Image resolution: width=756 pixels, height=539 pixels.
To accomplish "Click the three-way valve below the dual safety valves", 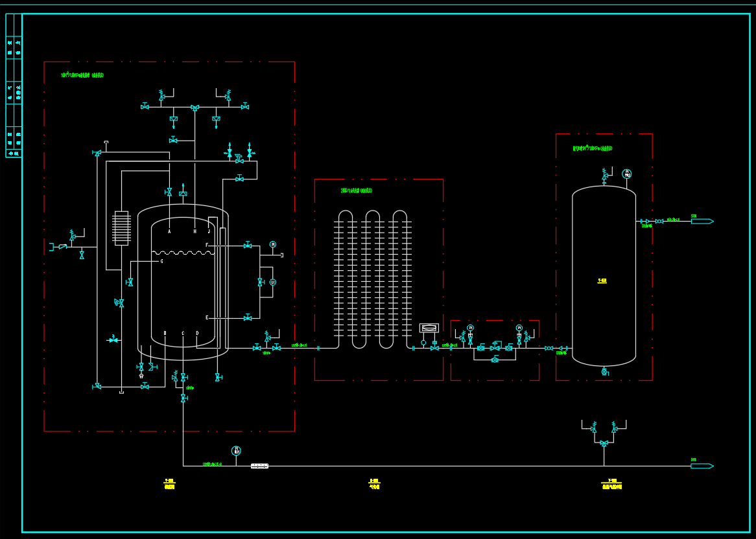I will click(x=604, y=443).
